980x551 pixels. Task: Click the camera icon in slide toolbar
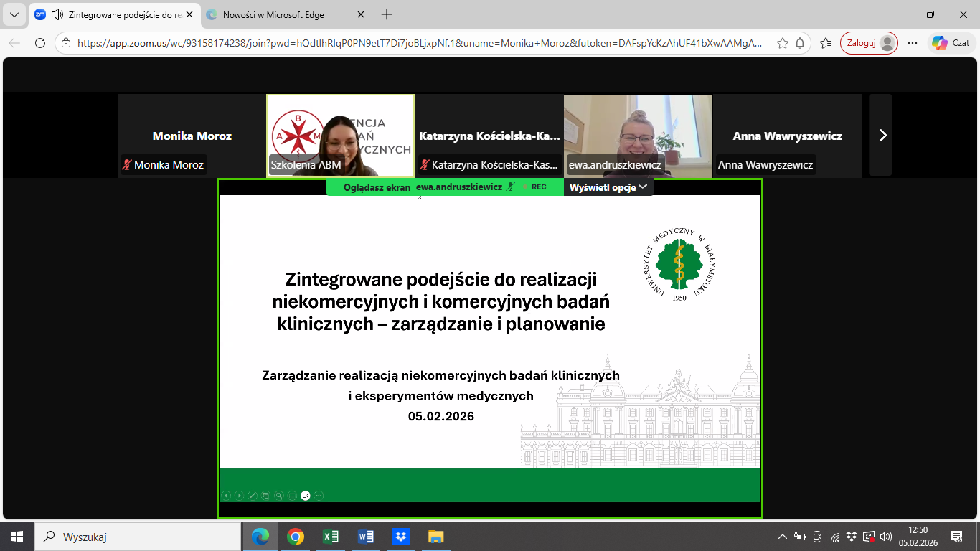pyautogui.click(x=305, y=495)
